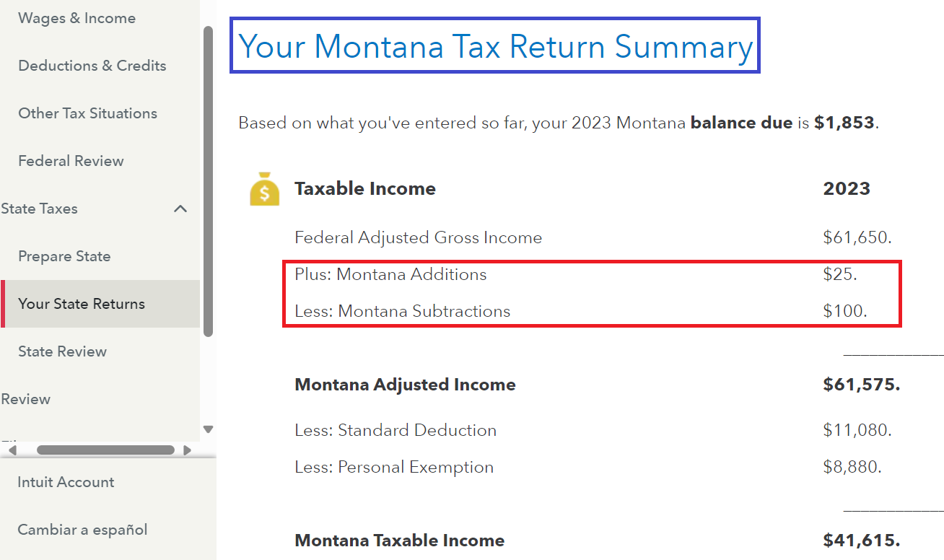
Task: Open Intuit Account link
Action: click(66, 482)
